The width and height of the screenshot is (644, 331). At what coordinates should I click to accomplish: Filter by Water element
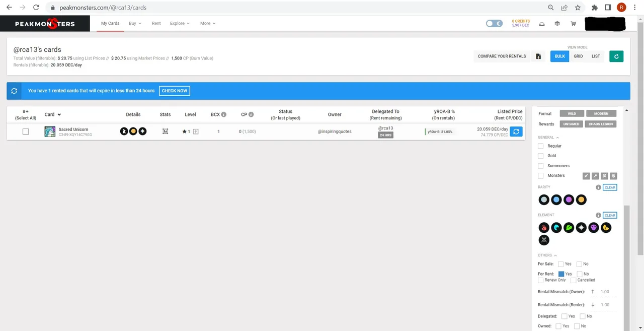point(556,228)
